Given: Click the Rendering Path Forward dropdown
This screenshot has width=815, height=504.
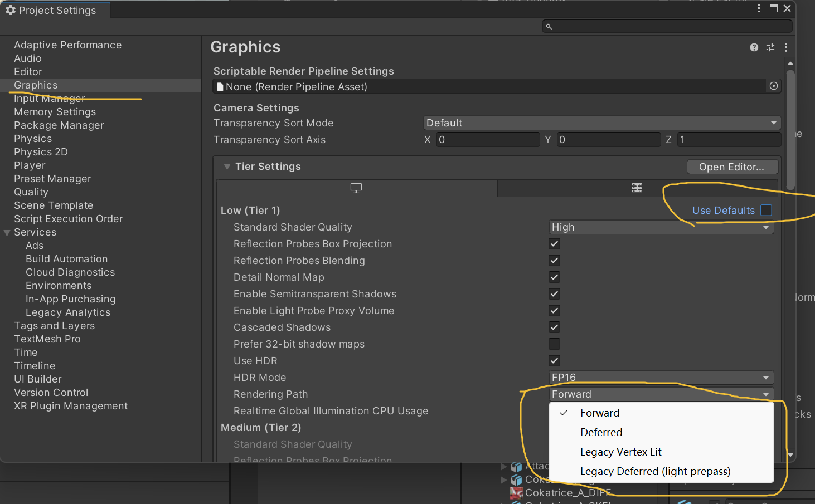Looking at the screenshot, I should [x=661, y=394].
